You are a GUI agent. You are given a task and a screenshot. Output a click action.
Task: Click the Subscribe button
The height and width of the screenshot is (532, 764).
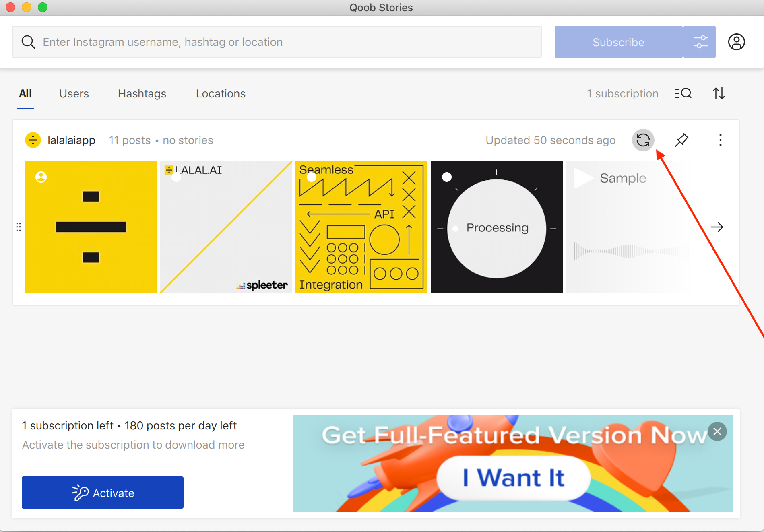618,42
